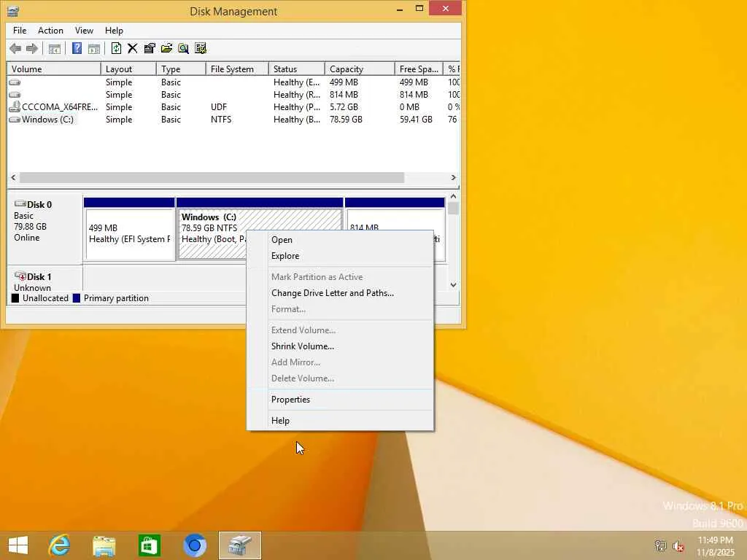Click the open folder toolbar icon

pos(166,49)
